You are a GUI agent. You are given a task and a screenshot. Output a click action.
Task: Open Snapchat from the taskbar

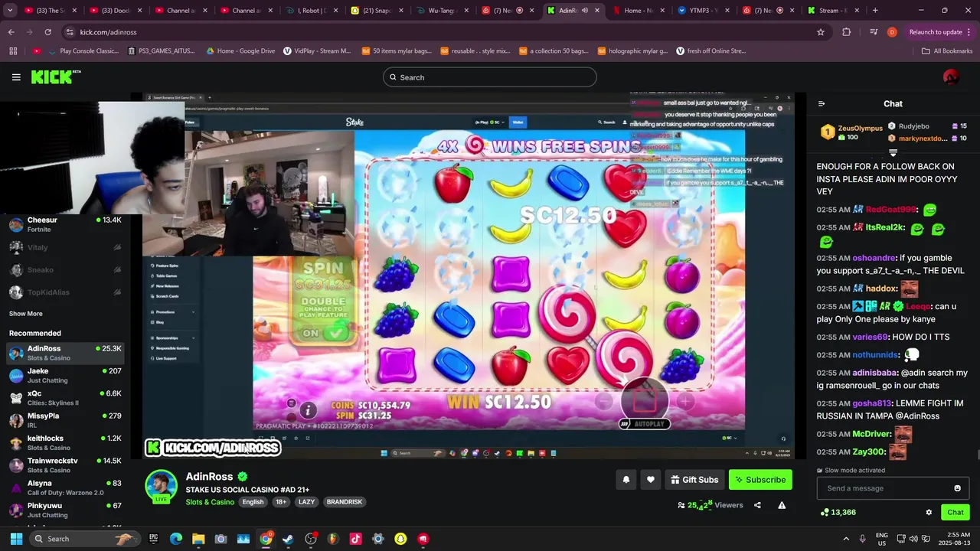400,539
